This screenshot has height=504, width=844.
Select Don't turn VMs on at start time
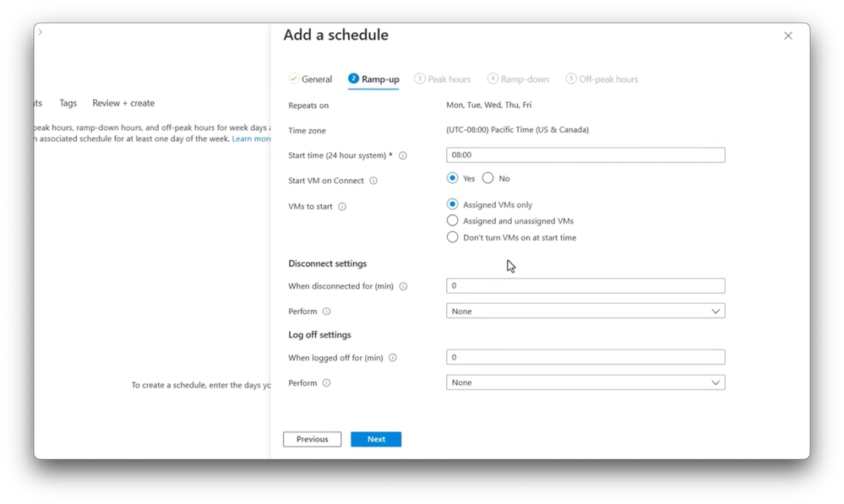pyautogui.click(x=453, y=237)
